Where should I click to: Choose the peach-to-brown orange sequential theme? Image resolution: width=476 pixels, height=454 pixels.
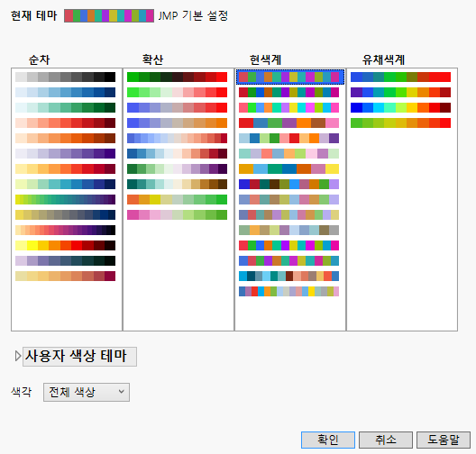(x=65, y=139)
